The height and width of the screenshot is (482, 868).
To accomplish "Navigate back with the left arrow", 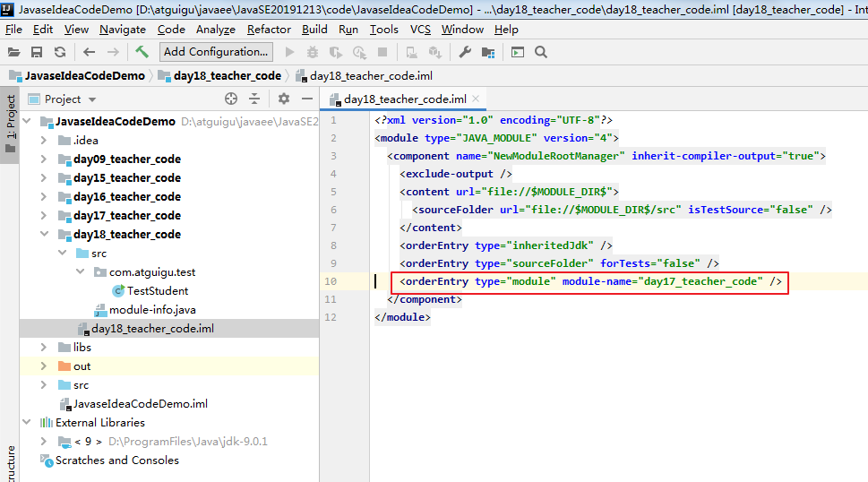I will click(x=89, y=52).
